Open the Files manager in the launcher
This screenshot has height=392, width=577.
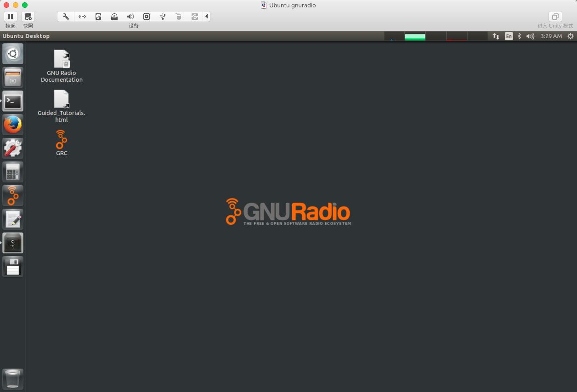(x=13, y=77)
